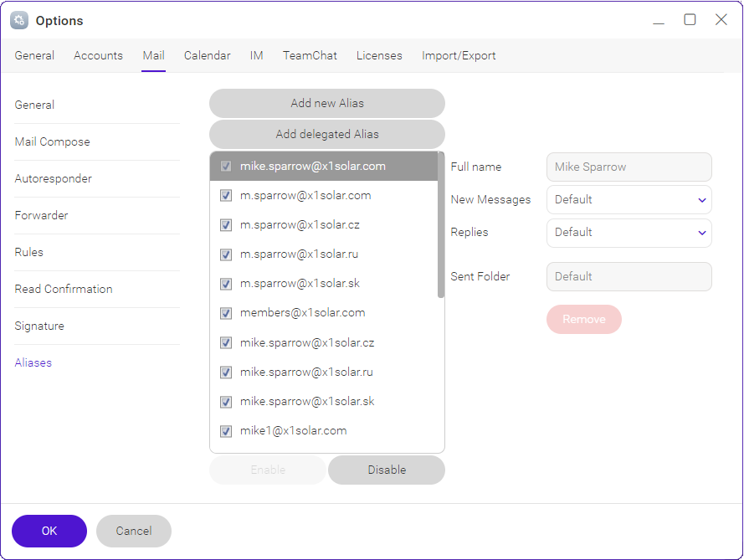Confirm with the OK button
Image resolution: width=744 pixels, height=560 pixels.
tap(49, 531)
